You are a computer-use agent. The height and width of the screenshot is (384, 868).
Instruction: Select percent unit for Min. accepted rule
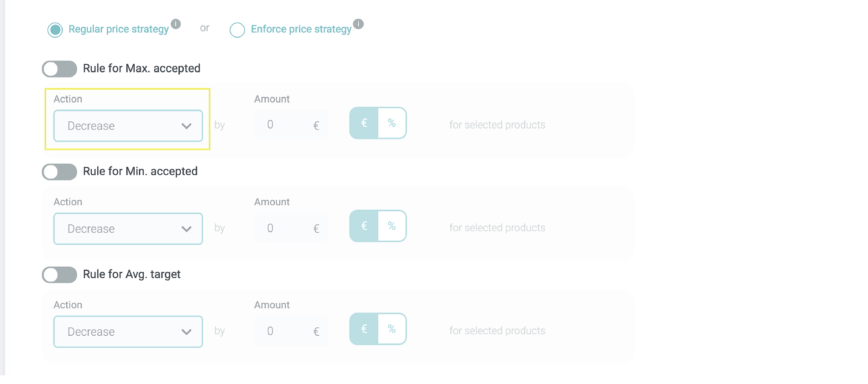(392, 226)
